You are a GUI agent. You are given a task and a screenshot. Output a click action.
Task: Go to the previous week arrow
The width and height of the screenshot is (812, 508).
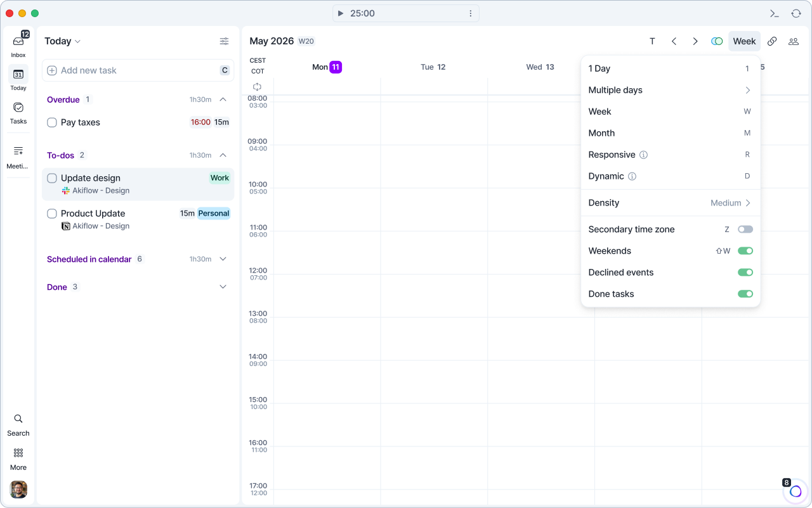[x=674, y=41]
